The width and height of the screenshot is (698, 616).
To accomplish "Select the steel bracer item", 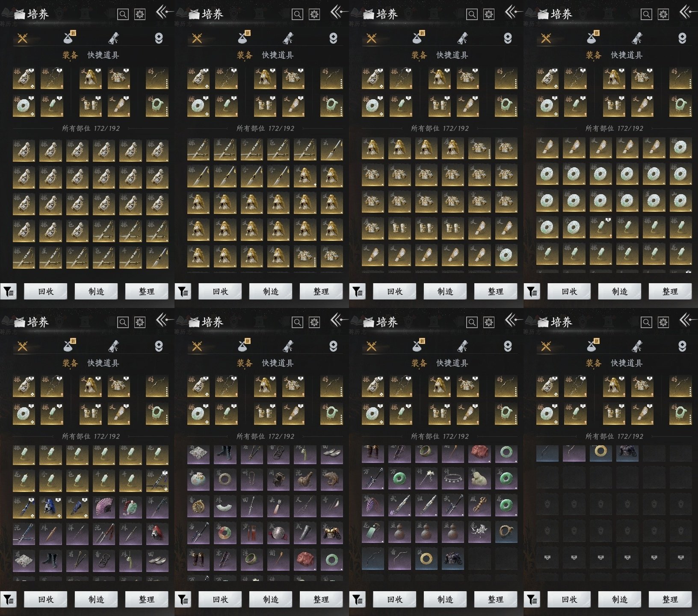I will [305, 533].
